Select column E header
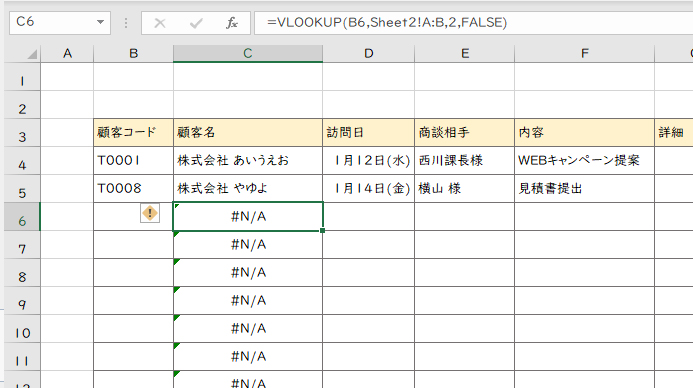 pyautogui.click(x=465, y=53)
